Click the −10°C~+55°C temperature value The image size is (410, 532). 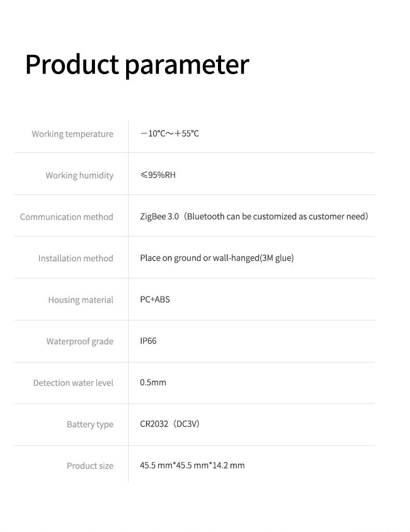pos(170,133)
